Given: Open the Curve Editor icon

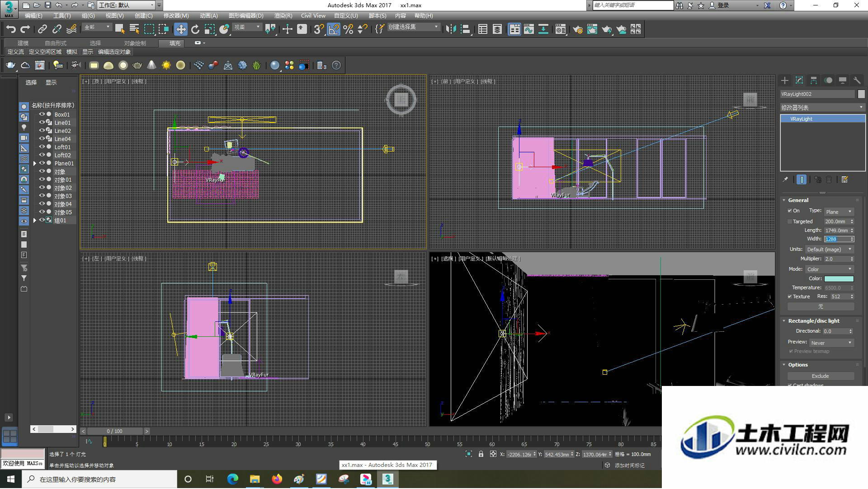Looking at the screenshot, I should coord(529,29).
